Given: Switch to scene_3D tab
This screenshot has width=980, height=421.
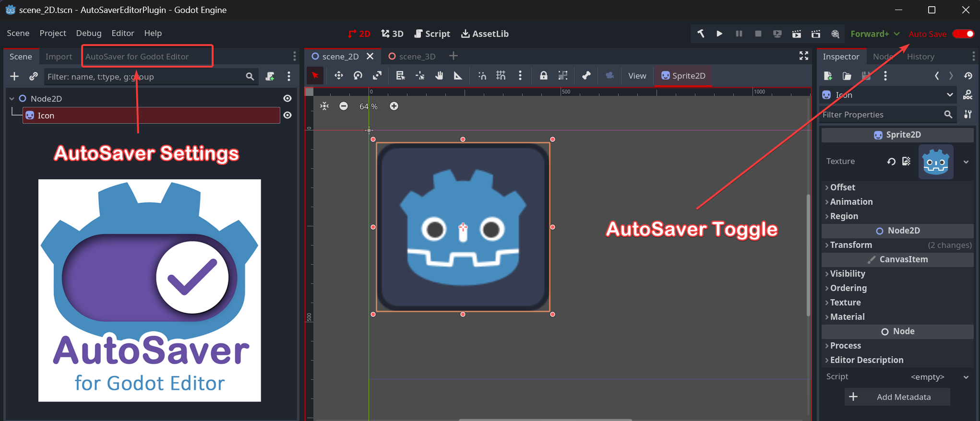Looking at the screenshot, I should (x=413, y=57).
